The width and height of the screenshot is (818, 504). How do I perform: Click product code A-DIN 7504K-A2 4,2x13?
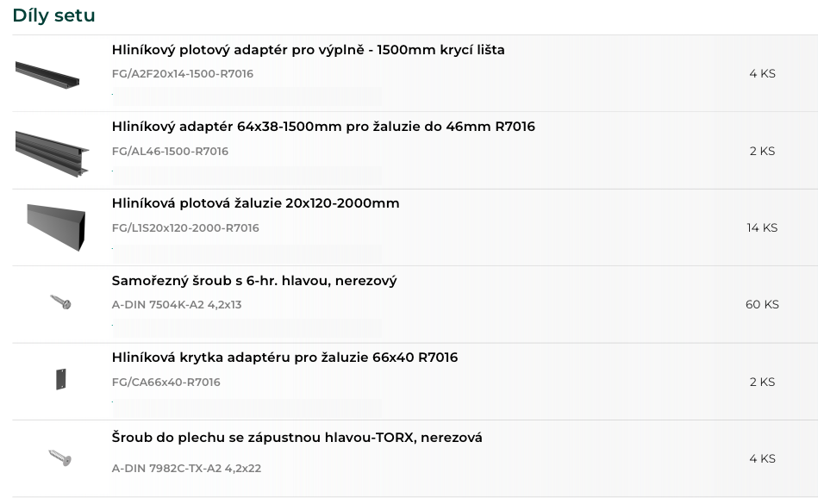pos(177,305)
